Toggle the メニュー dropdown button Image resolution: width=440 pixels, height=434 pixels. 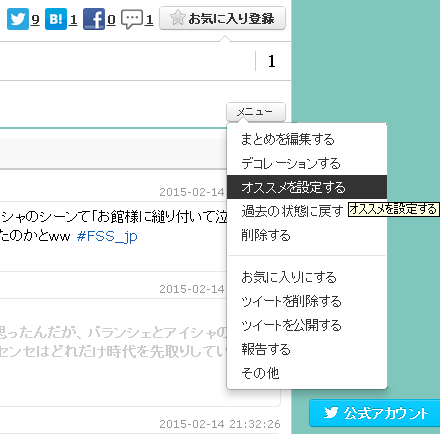[256, 112]
